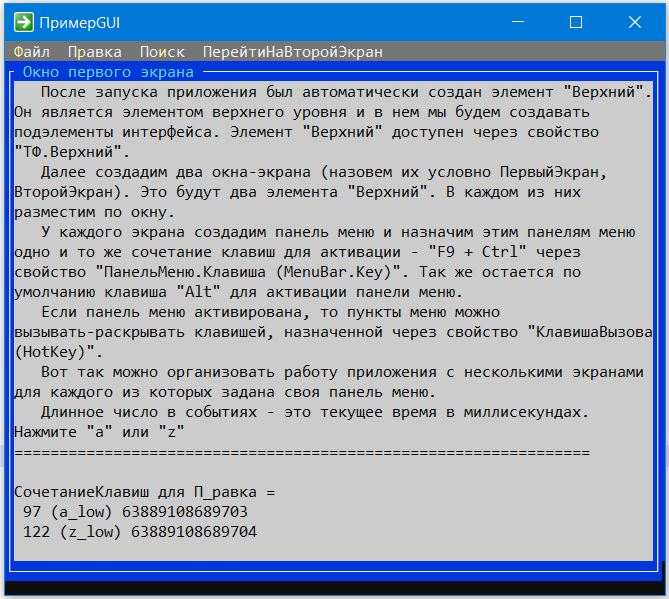669x599 pixels.
Task: Click the "Окно первого экрана" frame title
Action: coord(108,72)
